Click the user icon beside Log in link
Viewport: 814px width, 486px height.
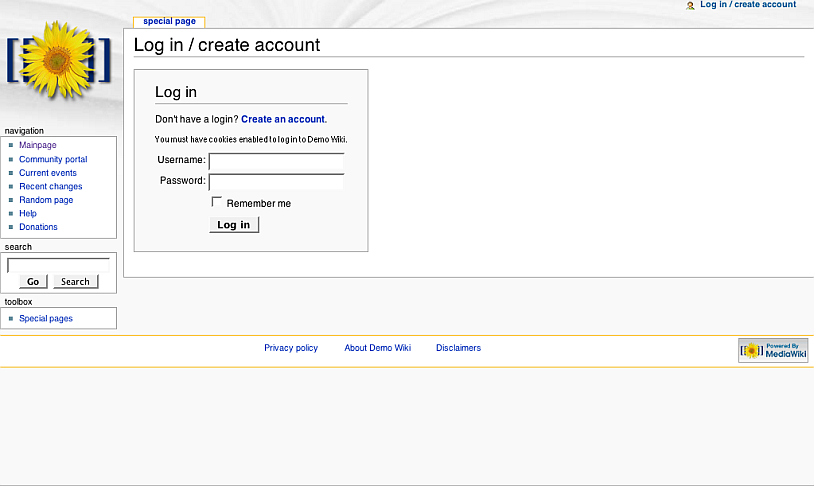(690, 5)
